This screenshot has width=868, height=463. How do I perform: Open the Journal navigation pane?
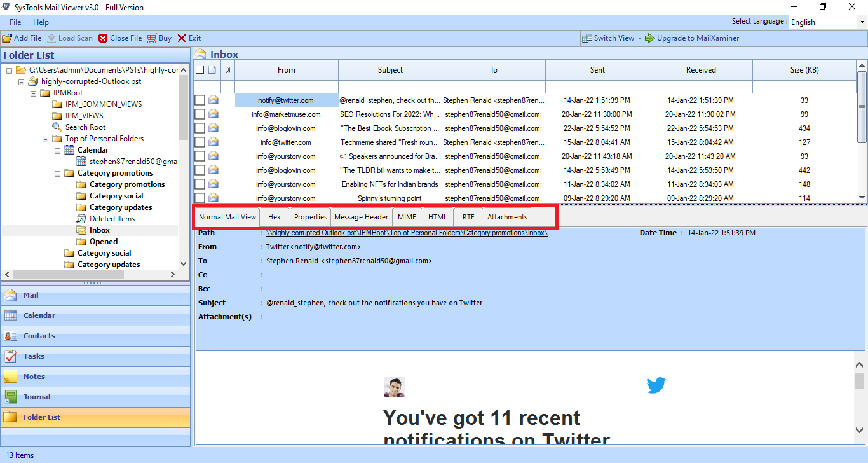pos(95,397)
